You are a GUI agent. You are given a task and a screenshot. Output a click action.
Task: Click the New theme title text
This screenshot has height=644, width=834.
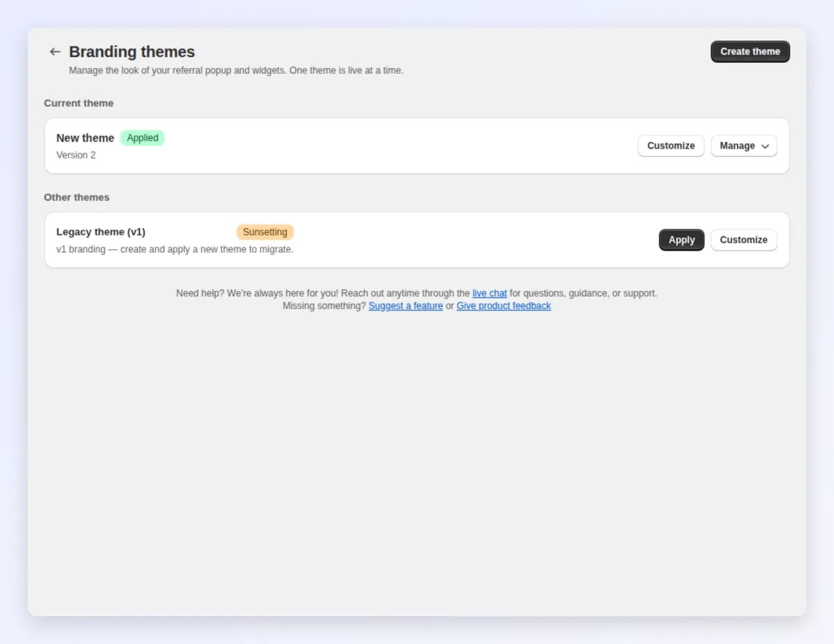tap(85, 138)
